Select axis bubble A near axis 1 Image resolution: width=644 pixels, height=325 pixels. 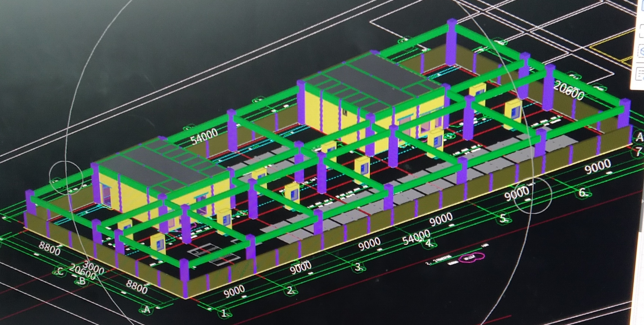147,309
